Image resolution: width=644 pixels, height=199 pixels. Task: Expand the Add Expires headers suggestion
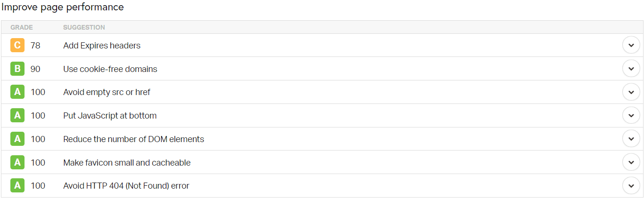pyautogui.click(x=631, y=46)
